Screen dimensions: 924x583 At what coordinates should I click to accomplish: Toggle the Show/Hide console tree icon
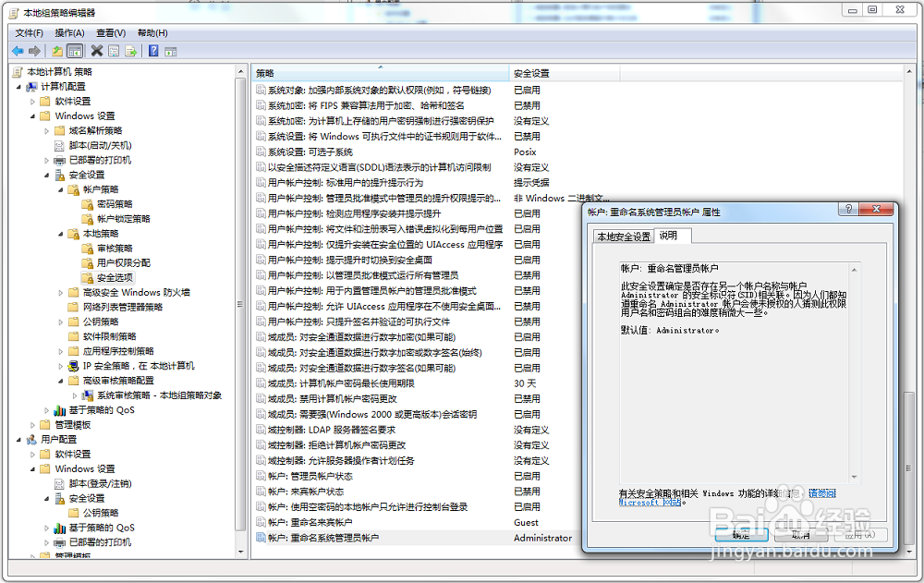point(75,50)
